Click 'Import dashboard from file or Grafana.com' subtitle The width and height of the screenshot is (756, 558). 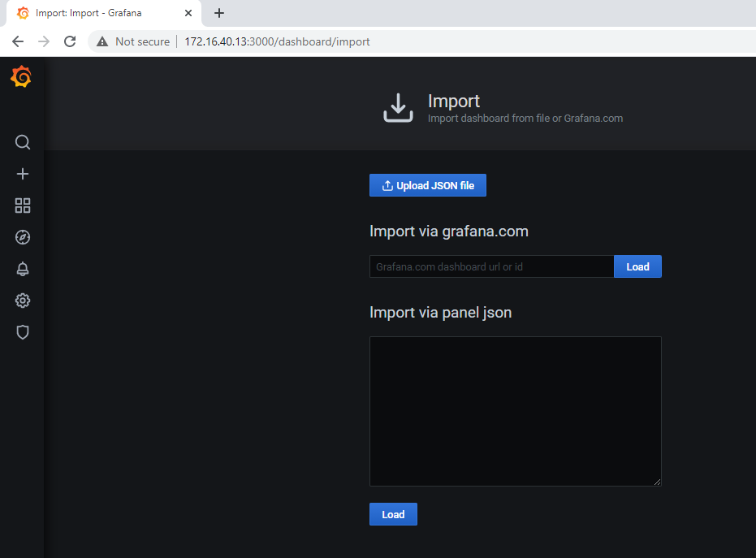(x=525, y=119)
